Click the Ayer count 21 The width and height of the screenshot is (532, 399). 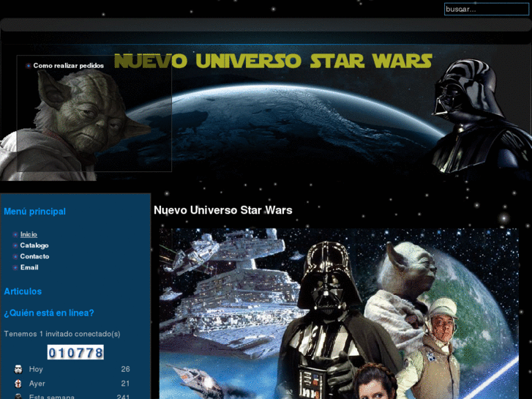pos(125,384)
